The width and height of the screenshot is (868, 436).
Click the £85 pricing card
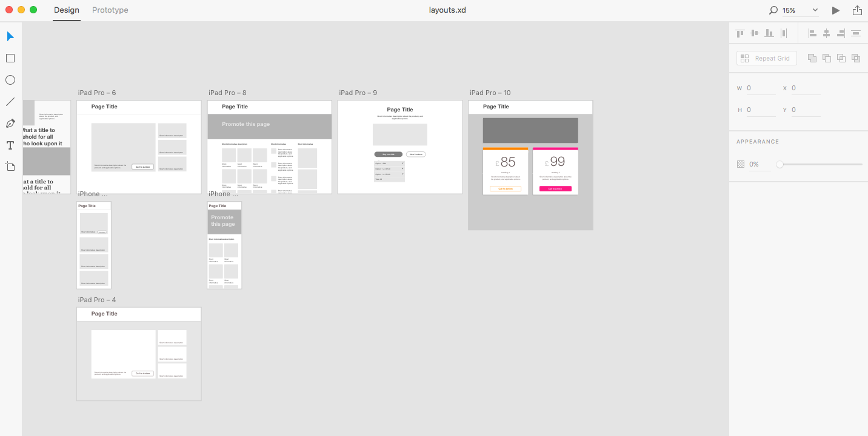tap(506, 171)
